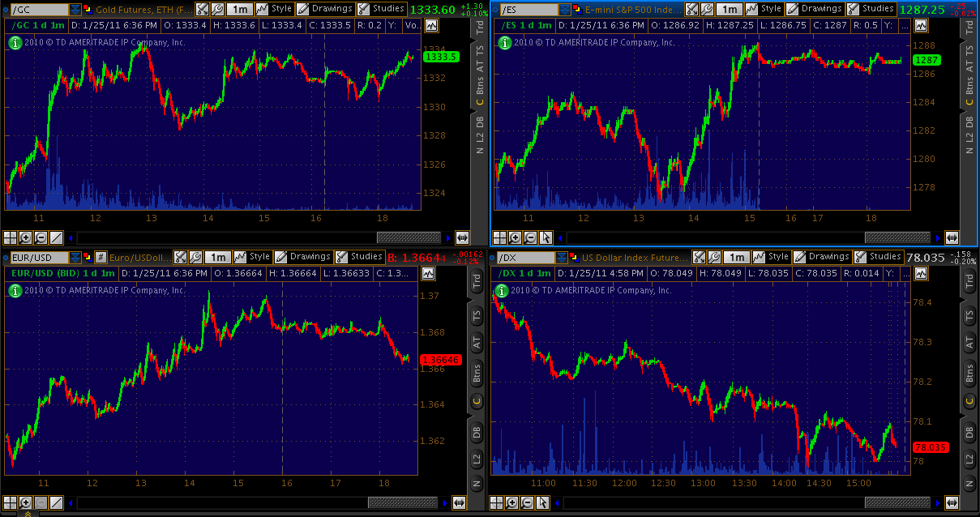Zoom out on the /ES chart

tap(530, 237)
